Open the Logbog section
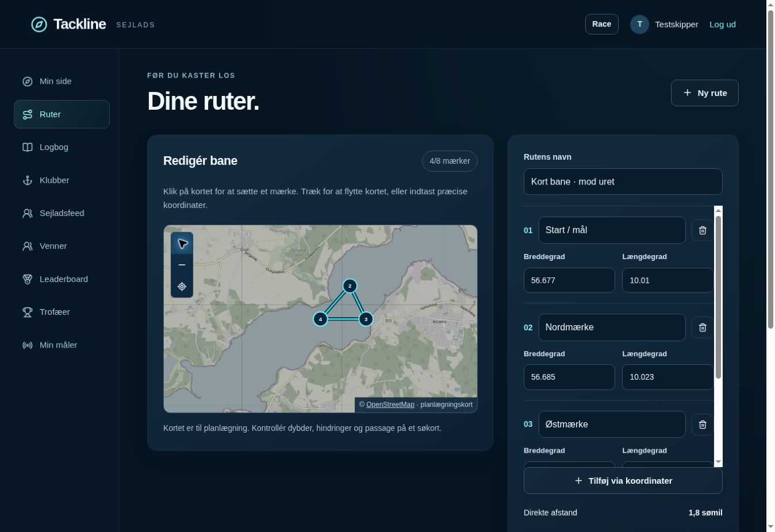Image resolution: width=775 pixels, height=532 pixels. click(62, 147)
